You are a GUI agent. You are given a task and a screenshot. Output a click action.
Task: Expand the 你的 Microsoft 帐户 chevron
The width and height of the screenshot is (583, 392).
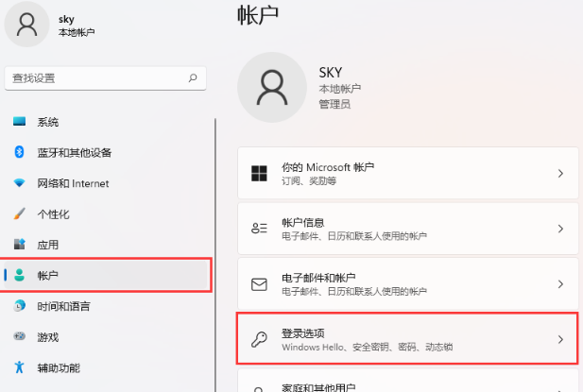point(560,174)
